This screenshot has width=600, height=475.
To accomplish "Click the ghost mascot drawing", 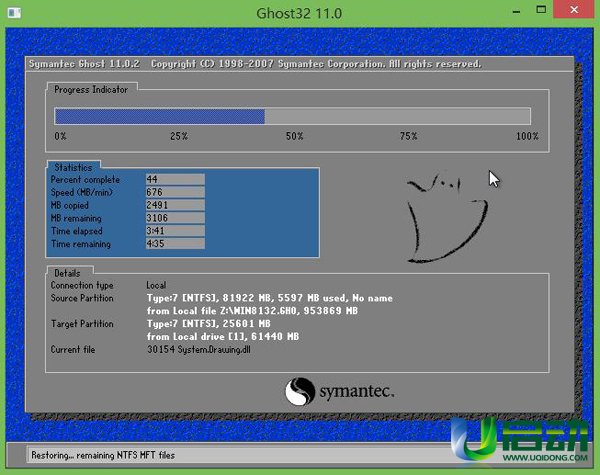I will point(442,215).
